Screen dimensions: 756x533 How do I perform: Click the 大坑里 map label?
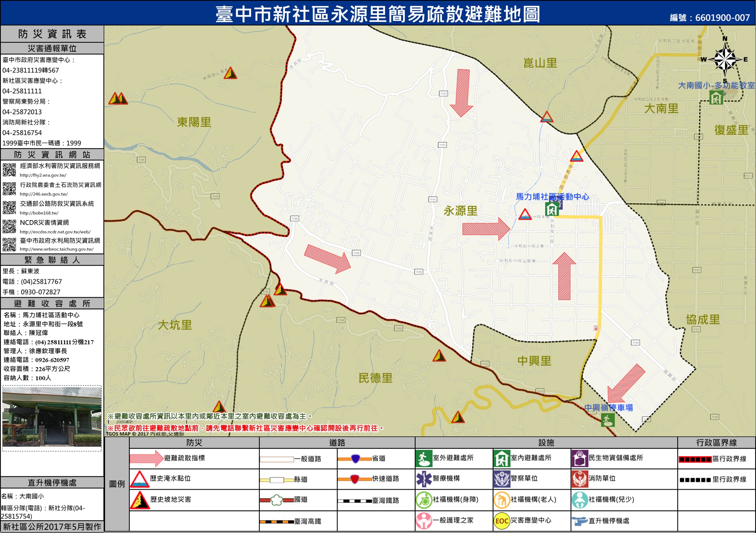175,325
